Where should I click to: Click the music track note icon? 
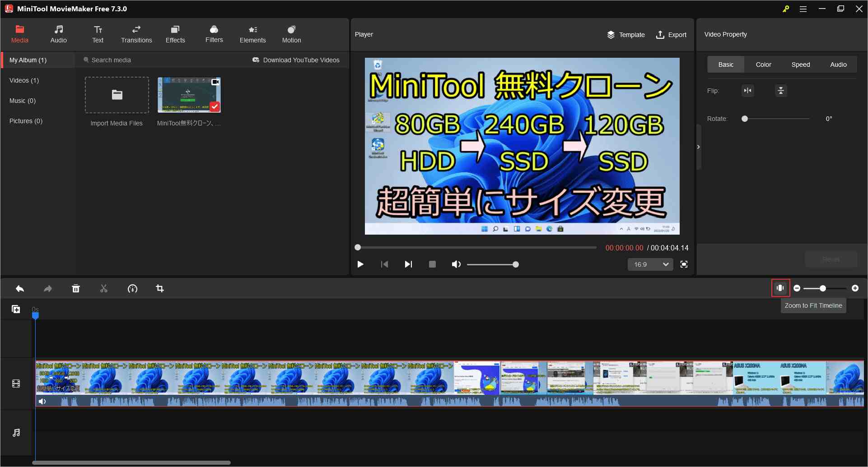pos(16,433)
